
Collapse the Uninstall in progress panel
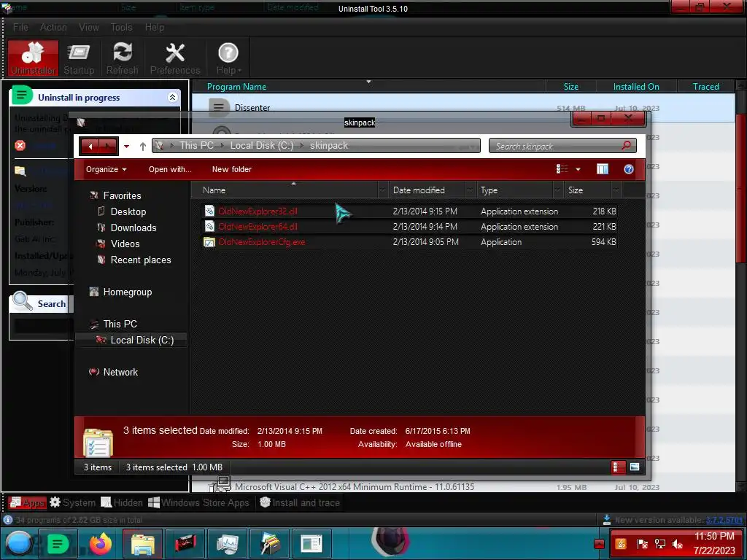(172, 97)
